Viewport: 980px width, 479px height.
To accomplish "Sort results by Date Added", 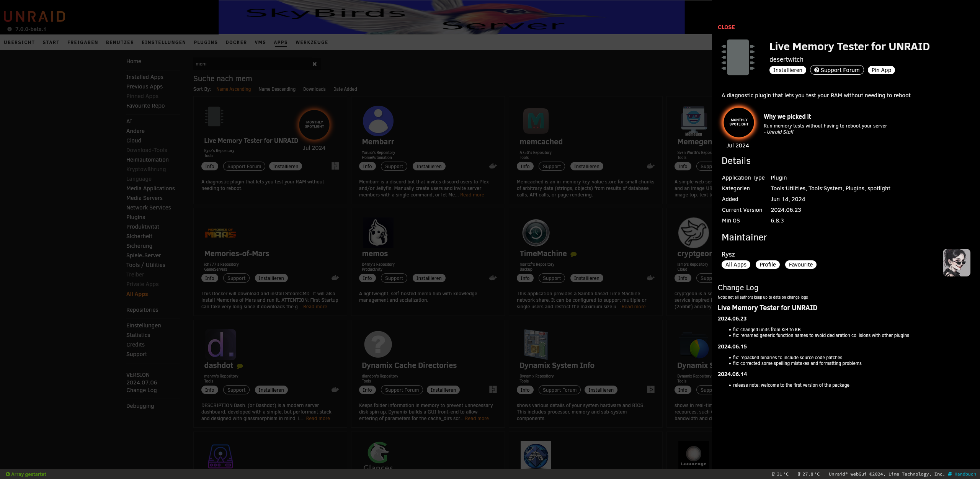I will tap(345, 89).
